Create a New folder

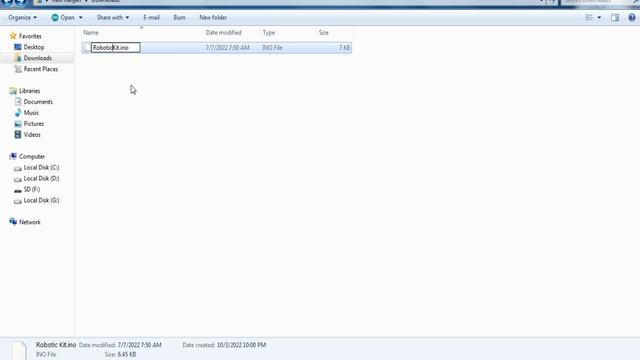pyautogui.click(x=213, y=18)
